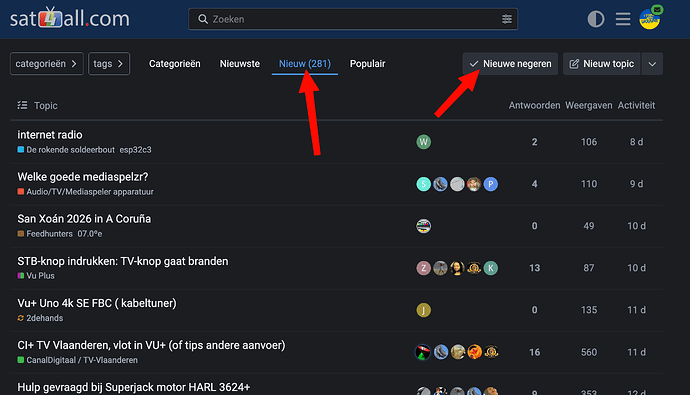Click the 135 views on Vu+ Uno topic
This screenshot has height=395, width=690.
tap(589, 310)
